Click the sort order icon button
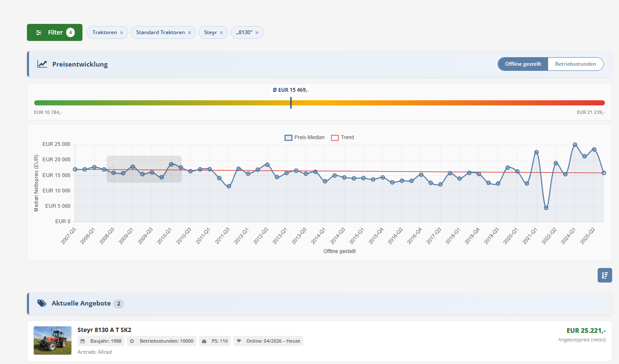619x364 pixels. pyautogui.click(x=605, y=275)
